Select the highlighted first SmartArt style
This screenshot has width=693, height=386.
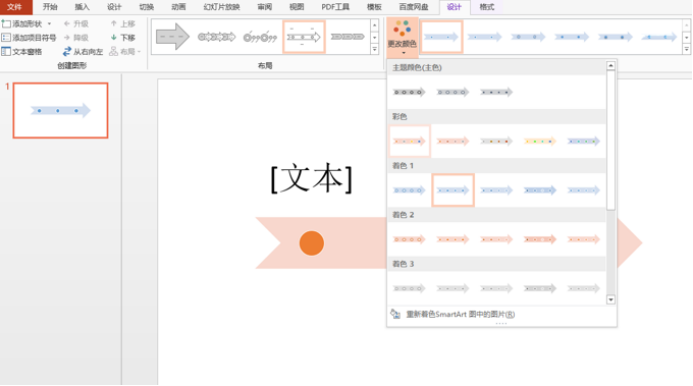click(441, 37)
